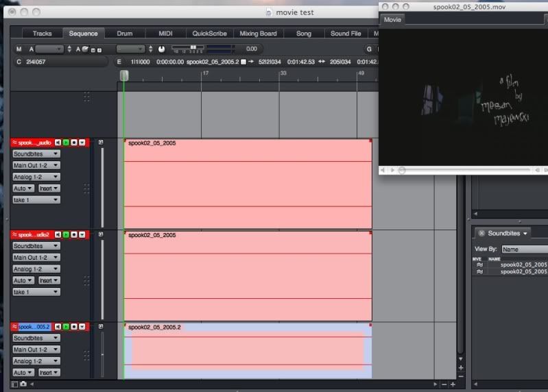Select the spook02_05_2005 soundbite in the spook..._audio track
This screenshot has height=392, width=548.
(x=248, y=184)
